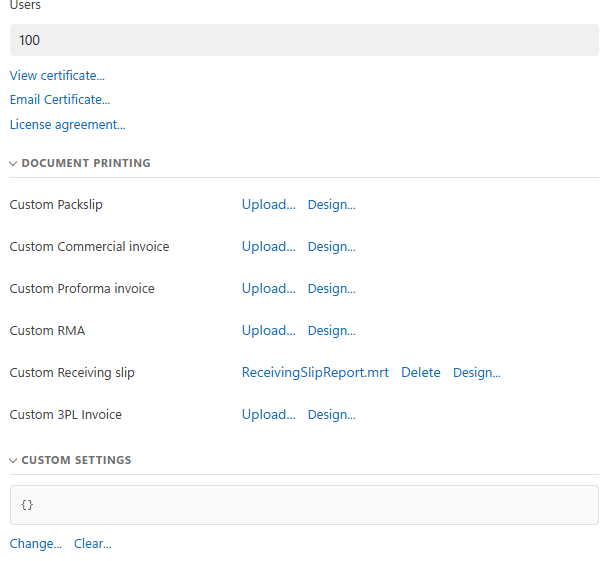Select the Custom Proforma invoice label
611x561 pixels.
coord(82,289)
